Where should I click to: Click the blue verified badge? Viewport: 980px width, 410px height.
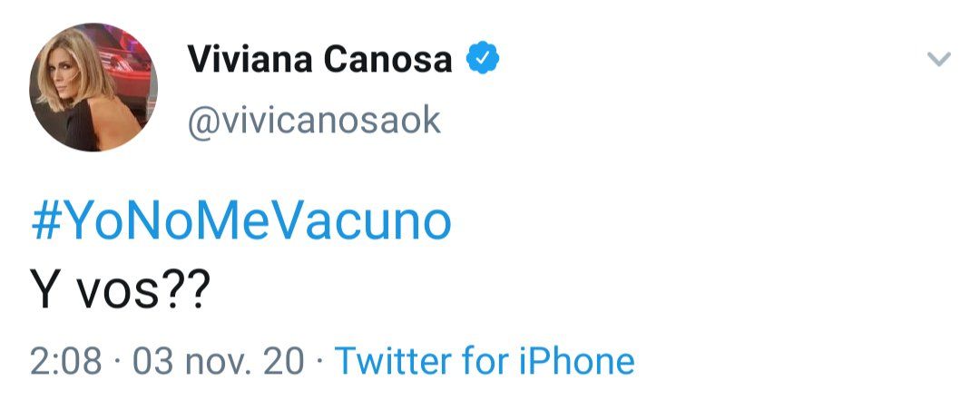point(482,60)
